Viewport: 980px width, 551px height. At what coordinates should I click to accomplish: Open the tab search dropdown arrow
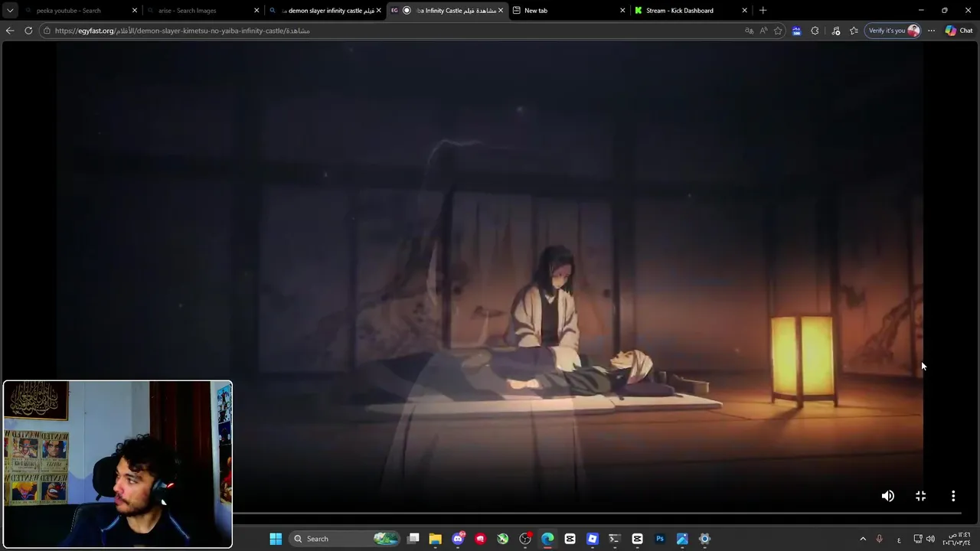point(10,11)
